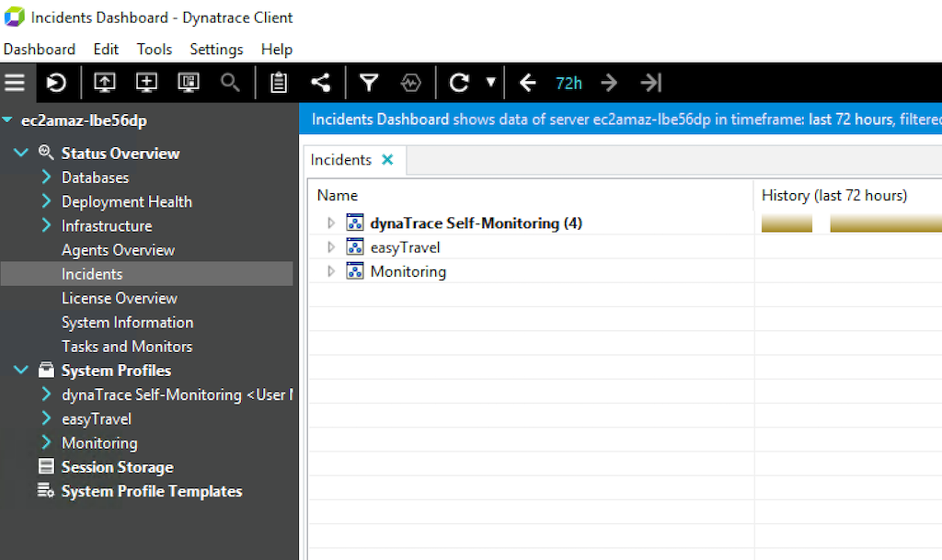Click dynaTrace Self-Monitoring profile icon in table
Viewport: 942px width, 560px height.
pyautogui.click(x=355, y=223)
